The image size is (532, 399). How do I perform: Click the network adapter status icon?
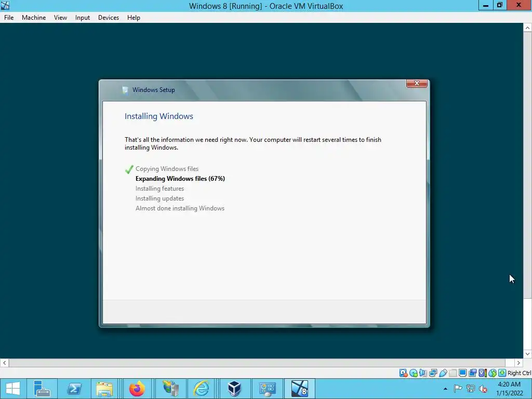[433, 373]
